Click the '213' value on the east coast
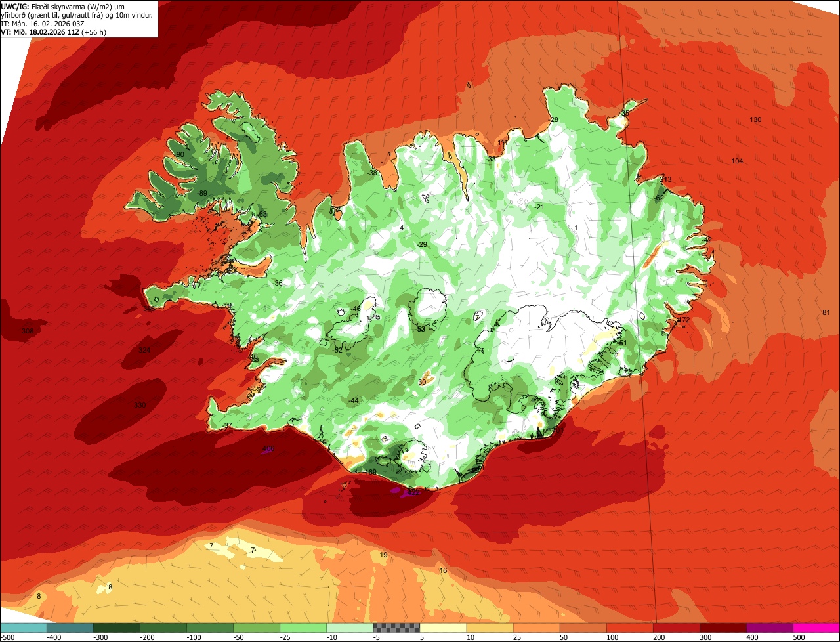Image resolution: width=840 pixels, height=642 pixels. (x=665, y=179)
